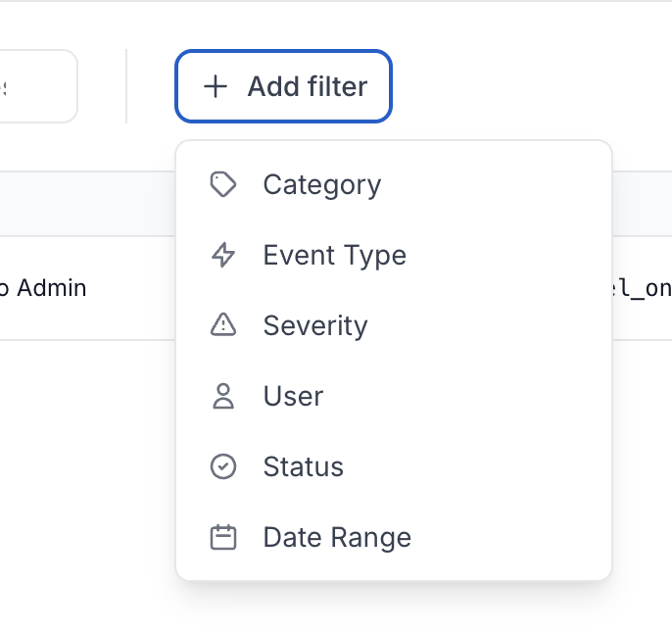The image size is (672, 633).
Task: Click the person icon beside User
Action: pyautogui.click(x=223, y=396)
